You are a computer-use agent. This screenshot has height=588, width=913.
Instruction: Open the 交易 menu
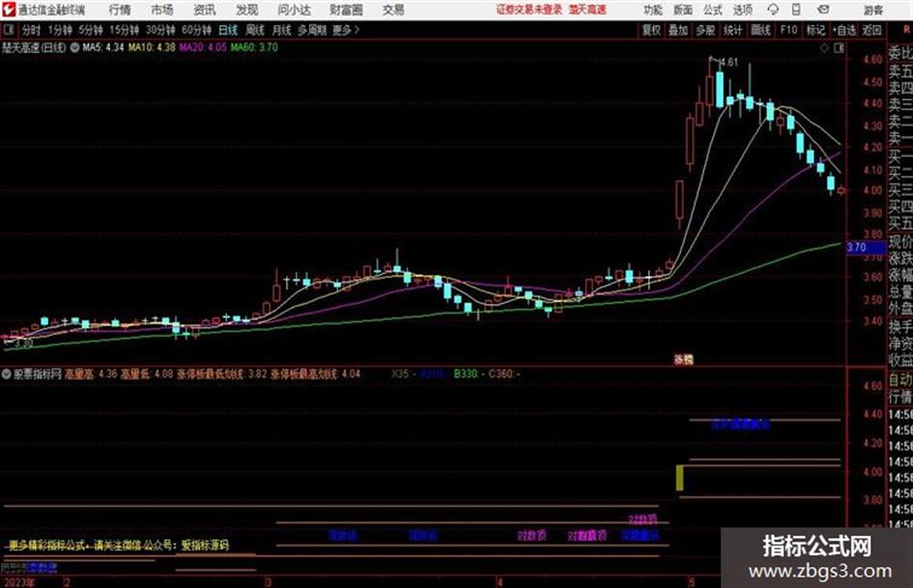tap(393, 10)
